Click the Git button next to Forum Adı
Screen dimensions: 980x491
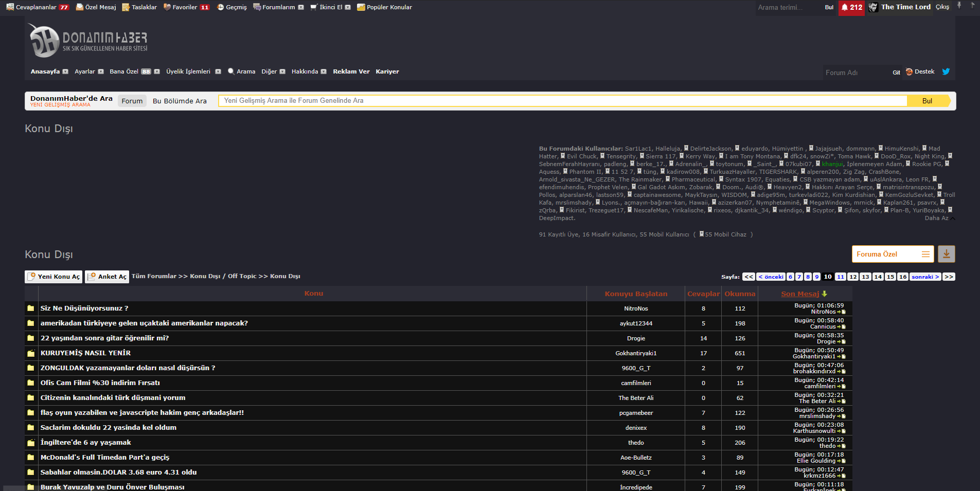(x=896, y=72)
